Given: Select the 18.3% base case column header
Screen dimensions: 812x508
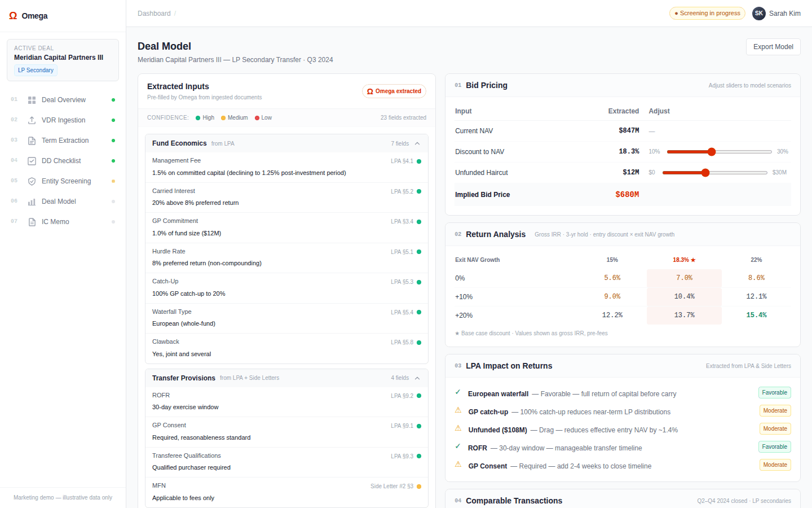Looking at the screenshot, I should click(684, 260).
